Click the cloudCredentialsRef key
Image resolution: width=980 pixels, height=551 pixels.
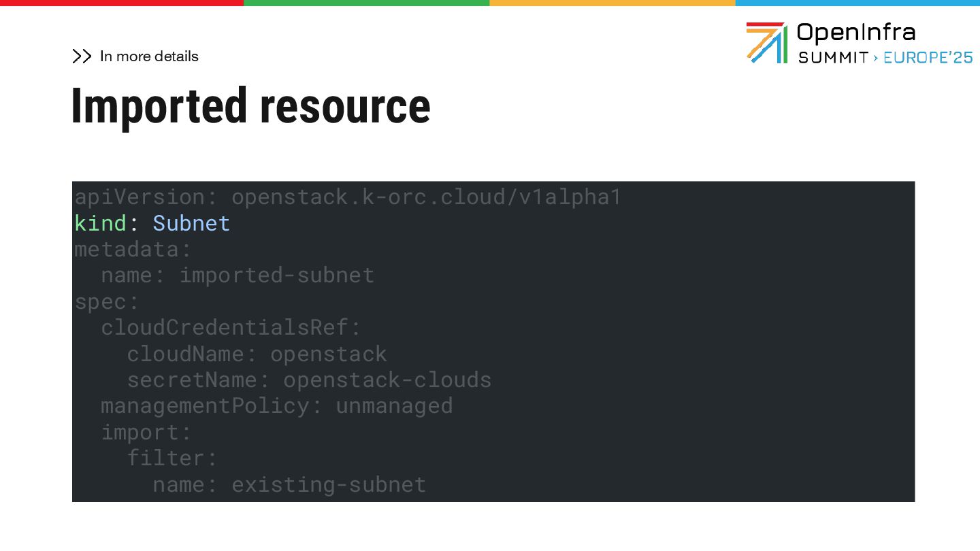tap(230, 327)
